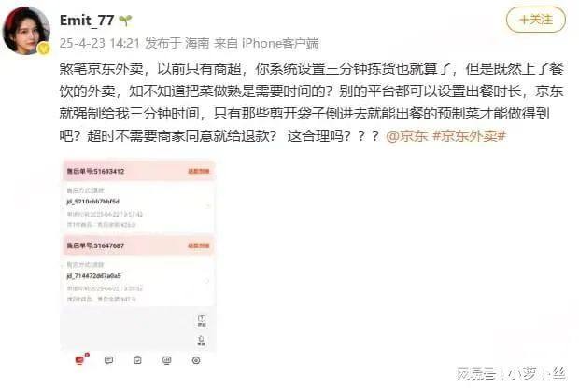The height and width of the screenshot is (392, 579).
Task: Open the settings tab icon in bottom bar
Action: click(196, 360)
